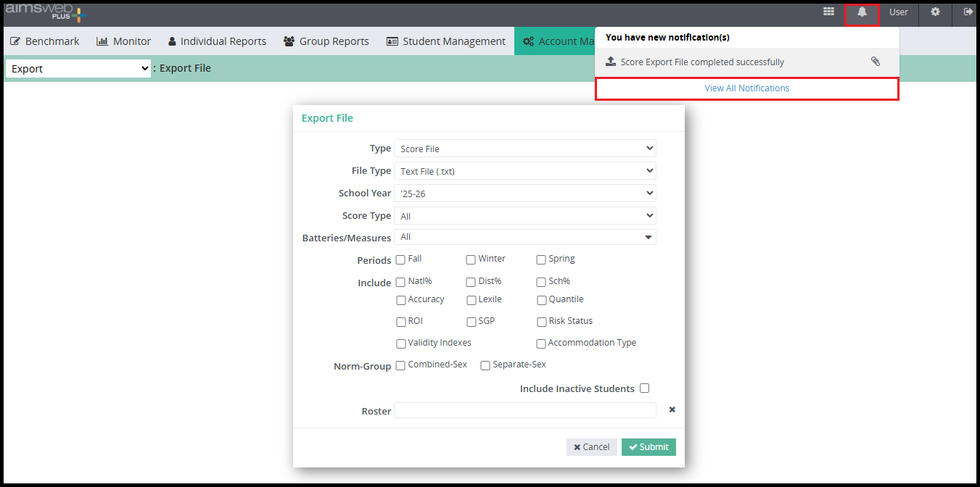980x487 pixels.
Task: Click the aimsweb Plus logo
Action: (45, 12)
